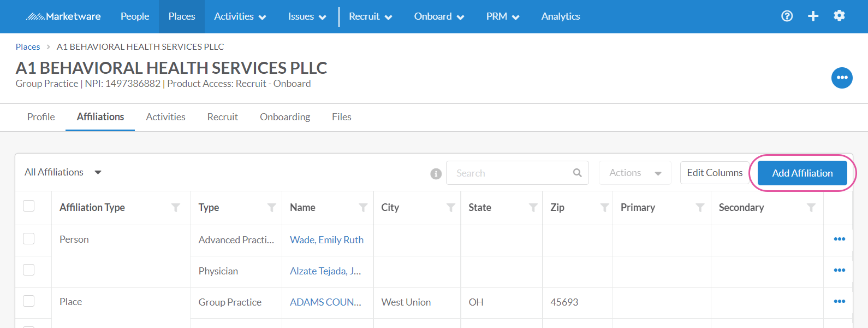Toggle the select-all checkbox in table header
This screenshot has width=868, height=328.
[x=29, y=206]
